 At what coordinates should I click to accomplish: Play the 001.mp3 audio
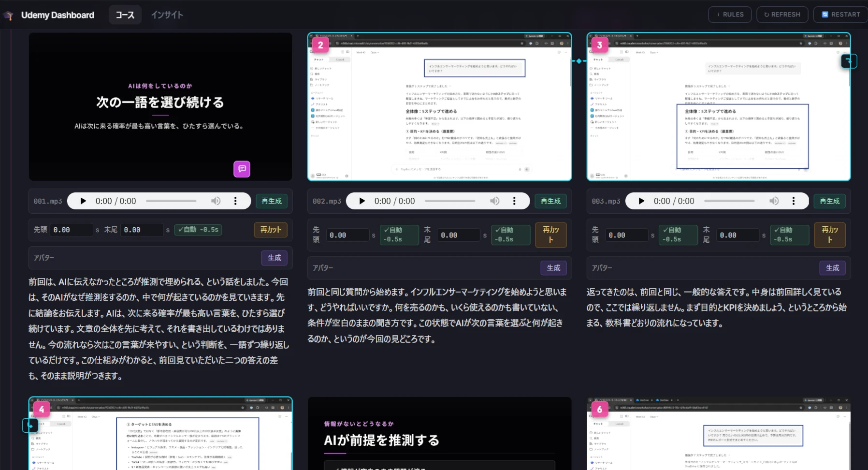click(x=83, y=201)
